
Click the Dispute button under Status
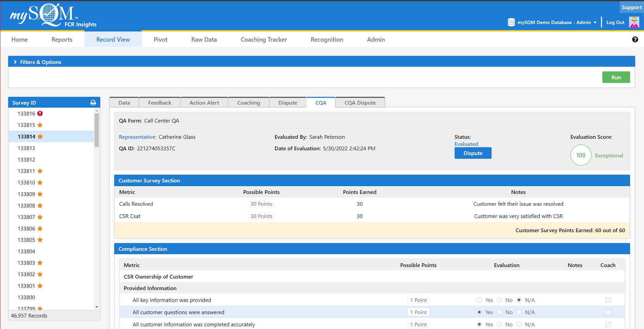pyautogui.click(x=473, y=153)
